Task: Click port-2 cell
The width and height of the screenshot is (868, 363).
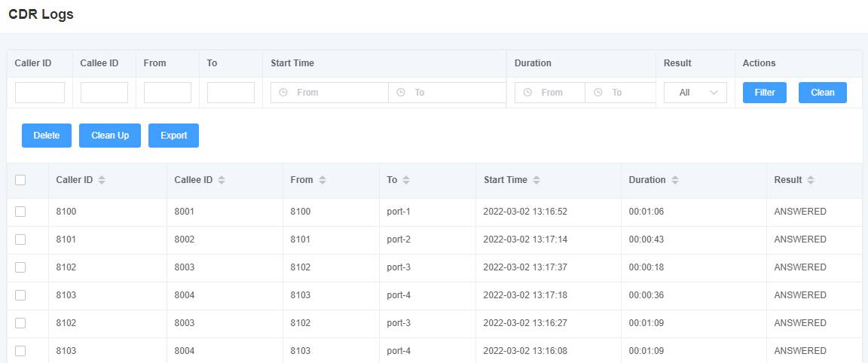Action: [x=399, y=239]
